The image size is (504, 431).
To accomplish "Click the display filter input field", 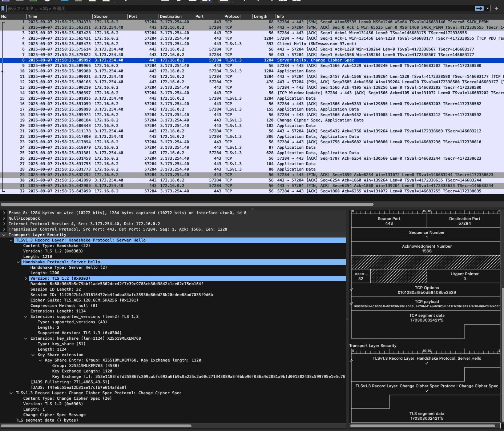I will (240, 8).
